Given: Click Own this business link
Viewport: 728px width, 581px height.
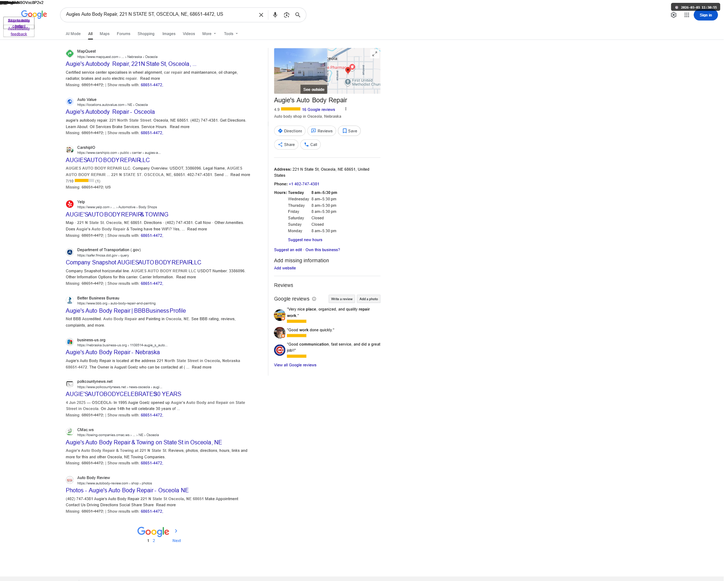Looking at the screenshot, I should point(323,250).
